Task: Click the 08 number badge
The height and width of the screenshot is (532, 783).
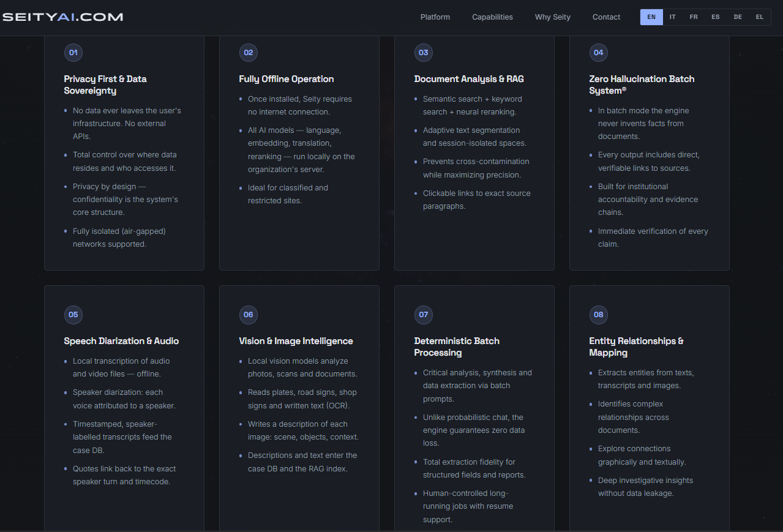Action: pyautogui.click(x=599, y=315)
